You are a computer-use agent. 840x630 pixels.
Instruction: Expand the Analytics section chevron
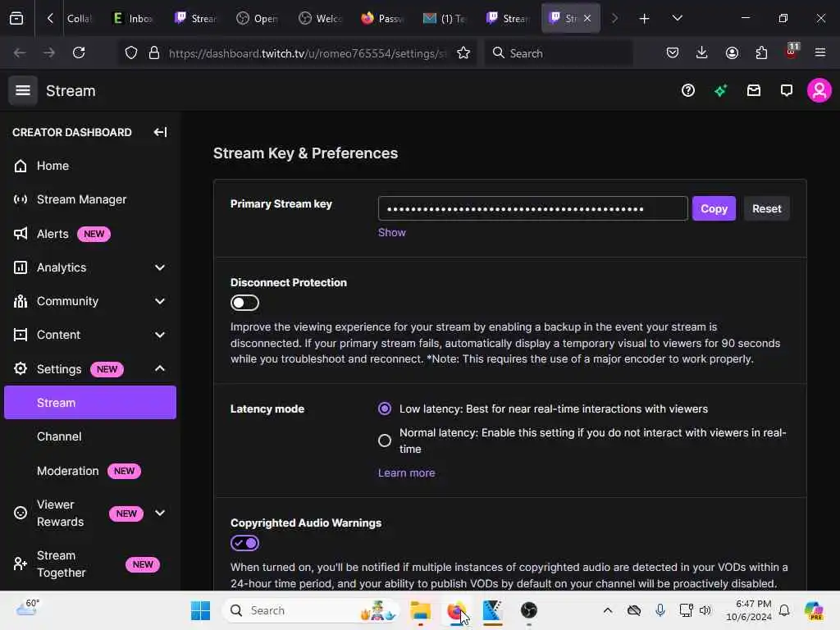[160, 267]
